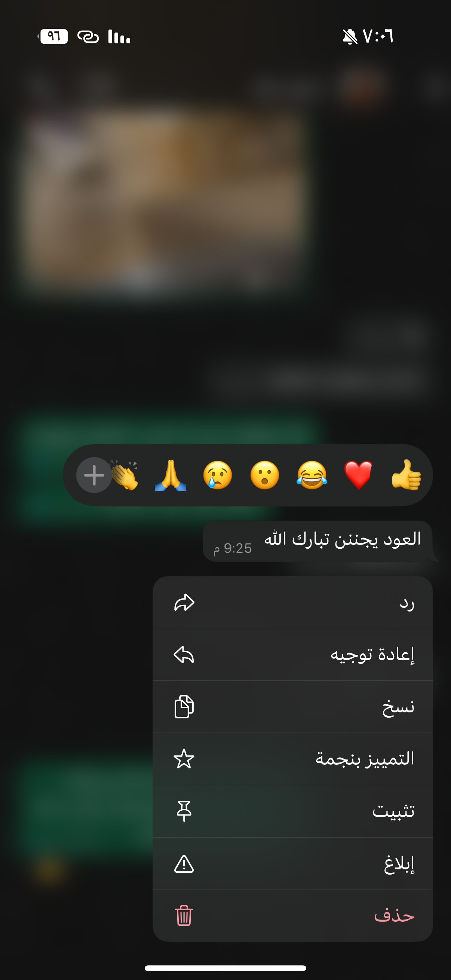Tap the star outline icon
This screenshot has height=980, width=451.
[x=184, y=759]
